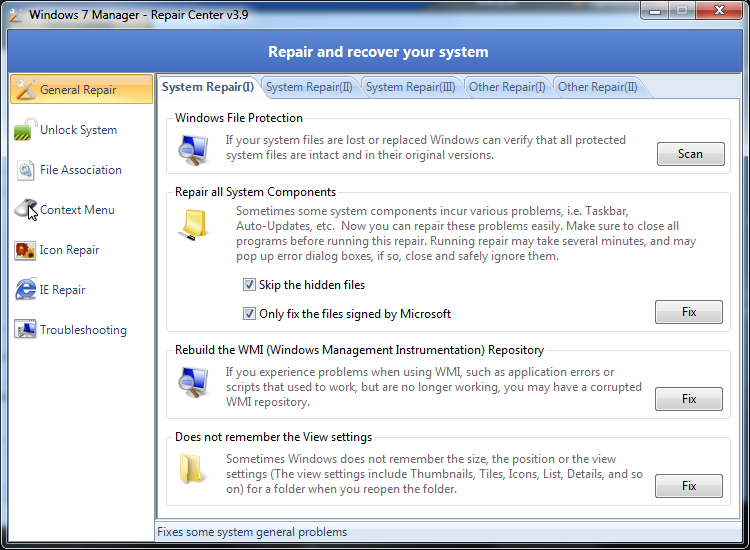The image size is (750, 550).
Task: Click Scan for Windows File Protection
Action: coord(690,154)
